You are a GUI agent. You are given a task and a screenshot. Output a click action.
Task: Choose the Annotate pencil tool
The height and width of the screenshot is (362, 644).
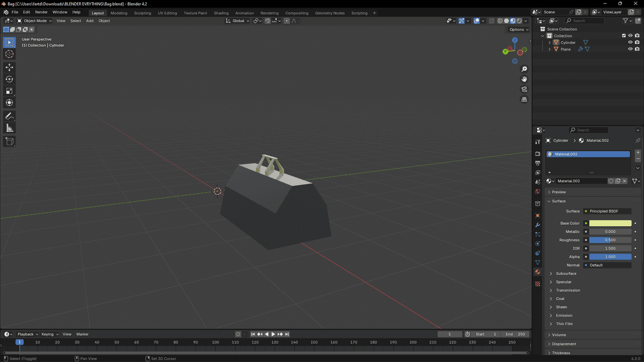[x=9, y=116]
